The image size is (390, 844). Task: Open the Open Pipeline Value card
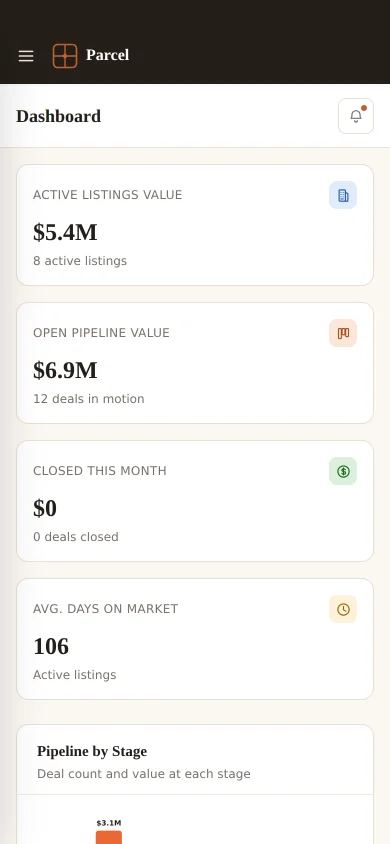click(195, 363)
